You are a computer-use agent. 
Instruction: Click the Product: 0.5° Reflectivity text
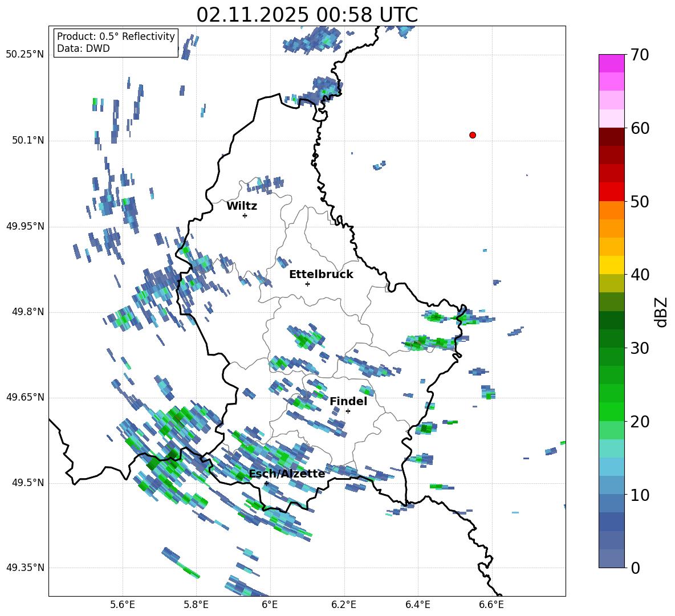(116, 36)
